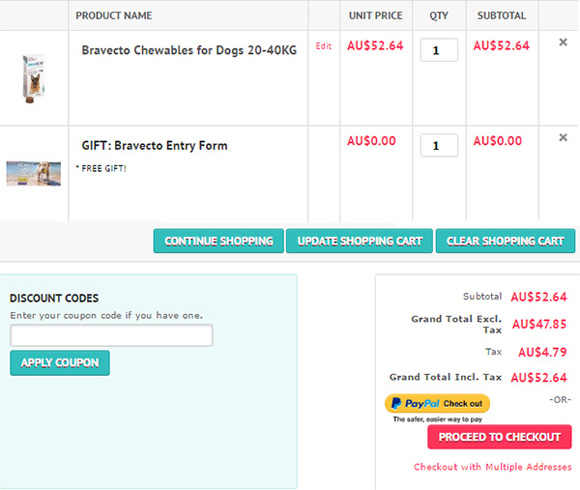
Task: Click the QTY column header
Action: [x=439, y=16]
